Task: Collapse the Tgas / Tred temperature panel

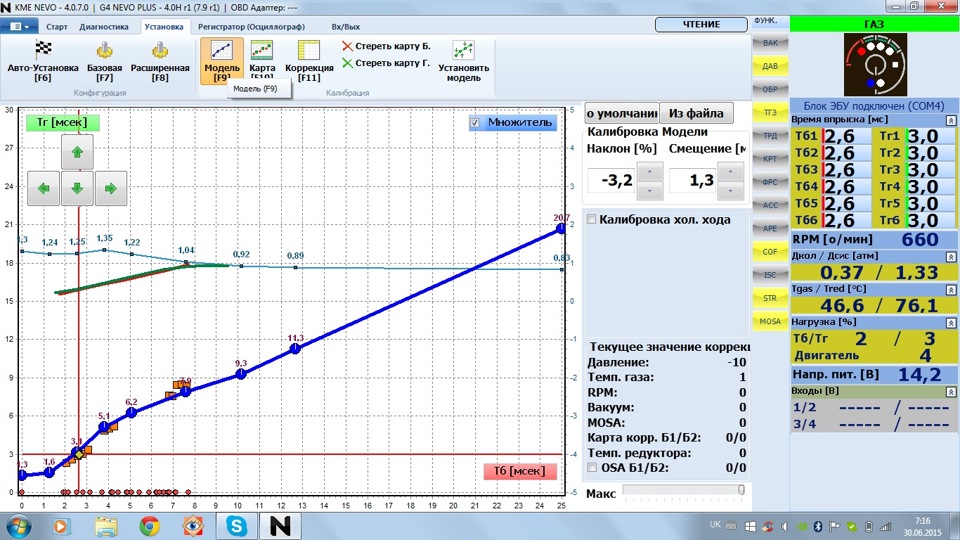Action: (x=951, y=290)
